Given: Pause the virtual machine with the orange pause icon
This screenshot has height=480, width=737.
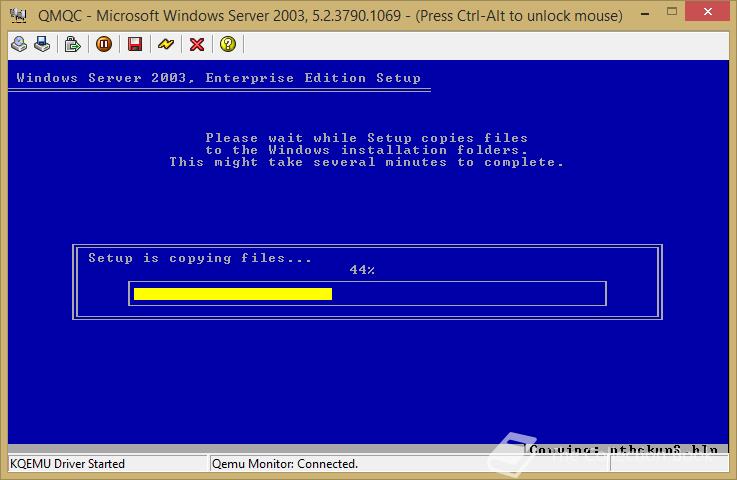Looking at the screenshot, I should 104,44.
